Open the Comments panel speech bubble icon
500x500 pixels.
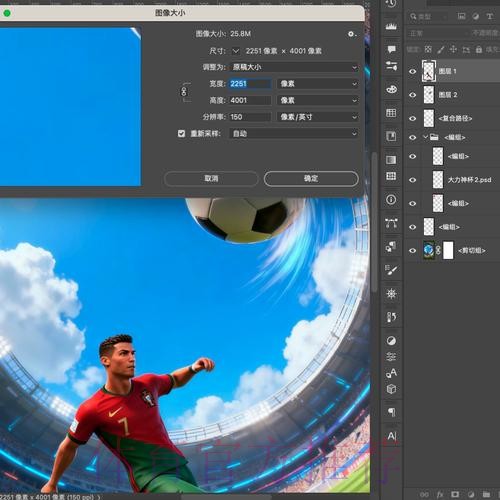(391, 50)
